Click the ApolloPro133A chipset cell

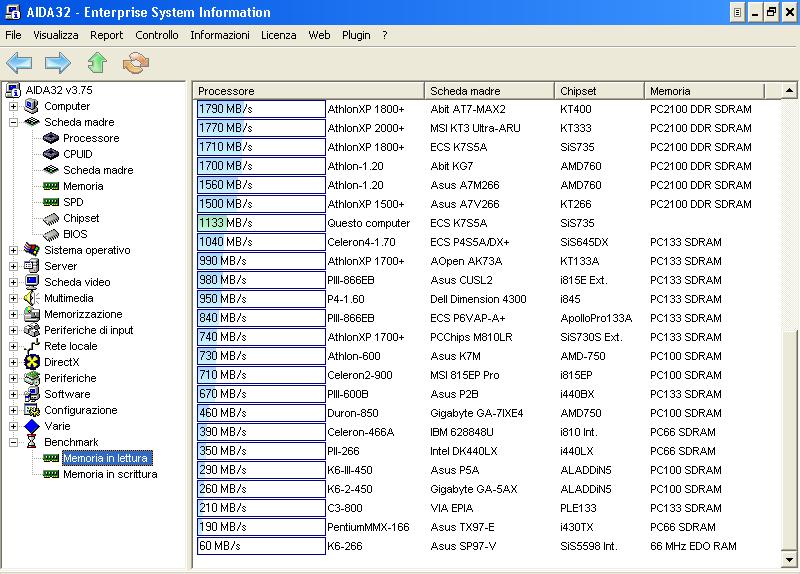click(x=596, y=318)
